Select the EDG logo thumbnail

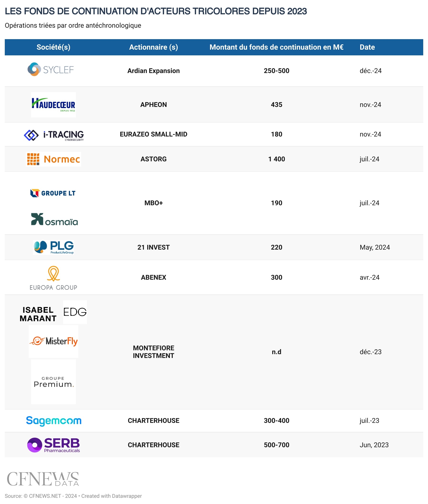(75, 312)
